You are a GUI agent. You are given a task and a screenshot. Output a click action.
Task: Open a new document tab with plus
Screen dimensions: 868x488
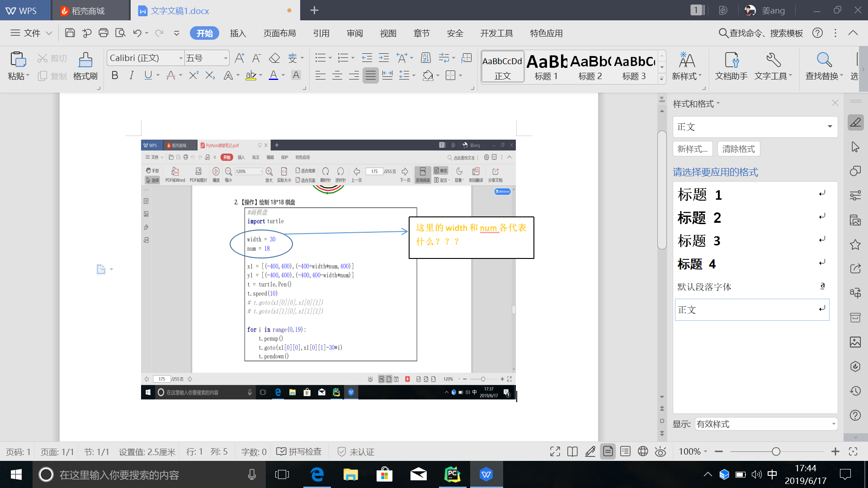click(x=314, y=10)
